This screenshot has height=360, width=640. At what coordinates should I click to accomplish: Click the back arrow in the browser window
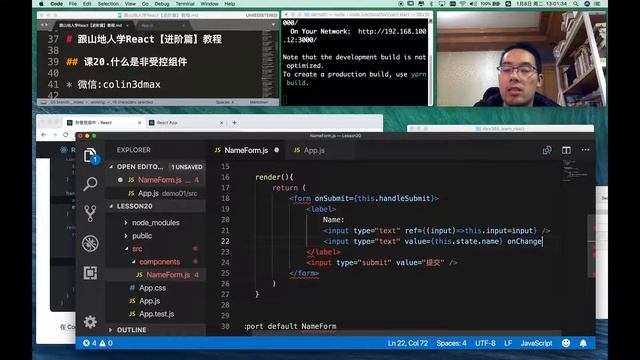pos(44,134)
